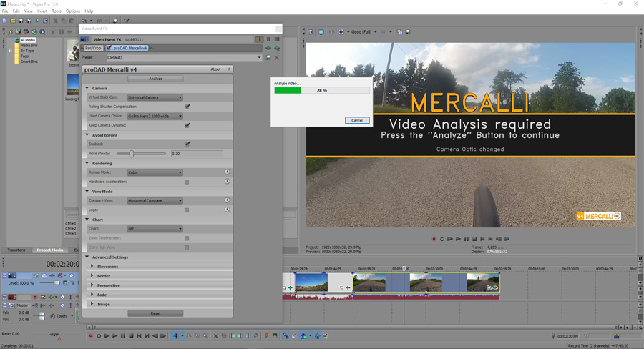Screen dimensions: 644x349
Task: Delete preset using X icon beside Preset
Action: coord(277,58)
